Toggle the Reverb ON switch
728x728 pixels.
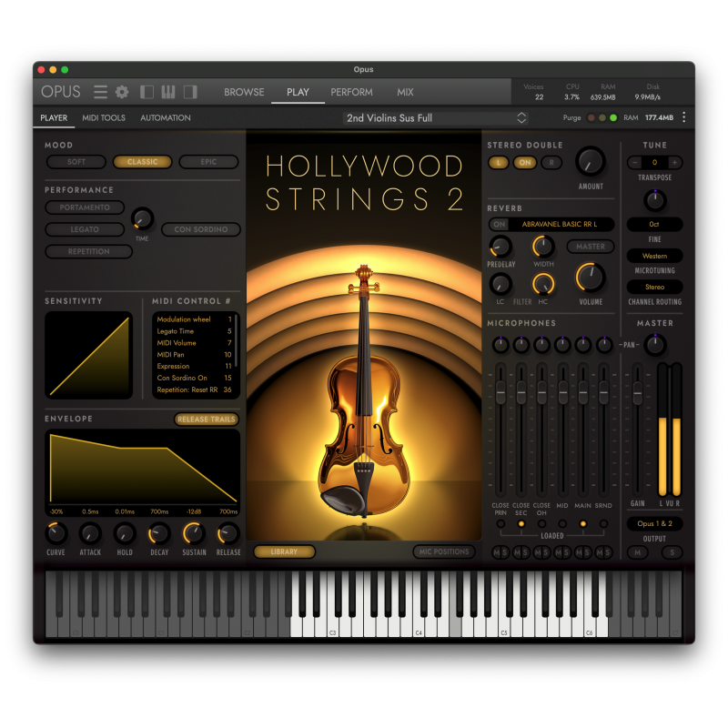coord(499,224)
